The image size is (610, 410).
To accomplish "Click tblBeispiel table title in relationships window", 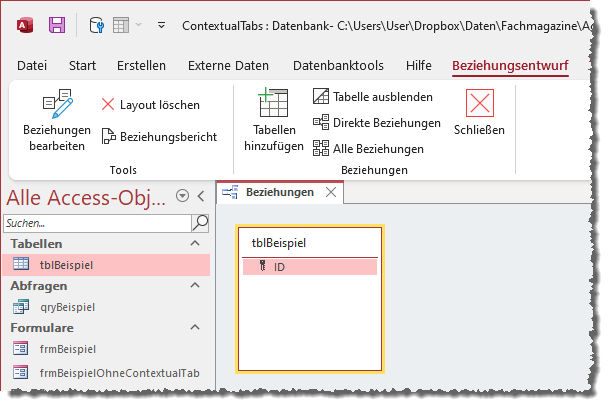I will click(279, 243).
